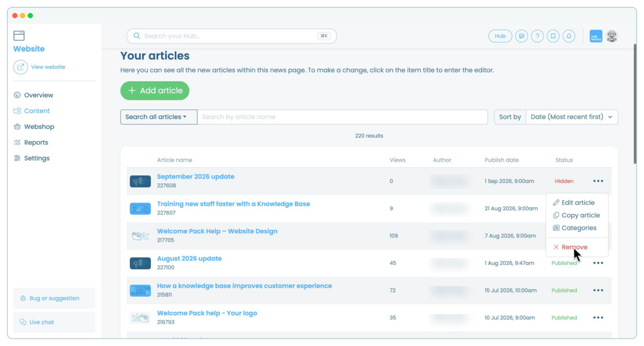644x346 pixels.
Task: Select Copy article from the context menu
Action: (576, 216)
